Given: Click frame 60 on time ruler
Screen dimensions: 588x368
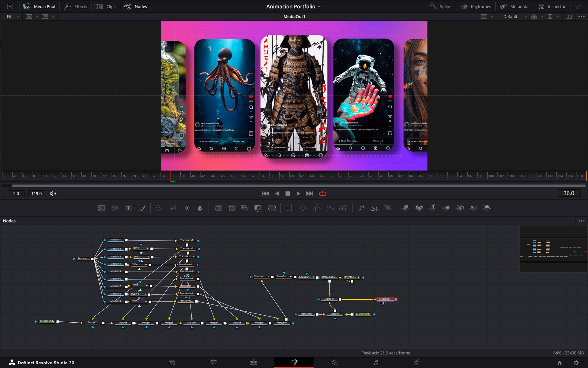Looking at the screenshot, I should pyautogui.click(x=291, y=176).
